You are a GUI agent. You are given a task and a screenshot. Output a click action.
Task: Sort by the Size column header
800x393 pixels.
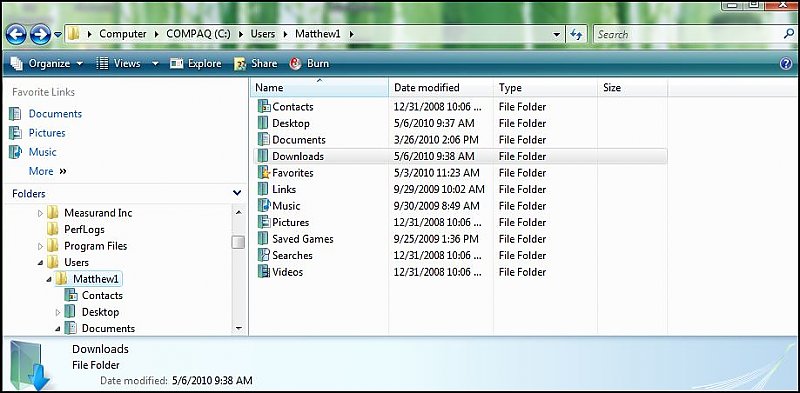[x=632, y=87]
